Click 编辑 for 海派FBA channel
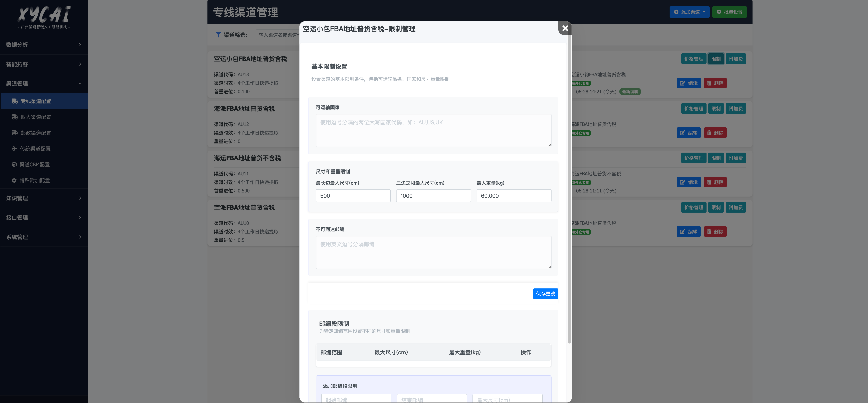Screen dimensions: 868x403 pyautogui.click(x=689, y=132)
